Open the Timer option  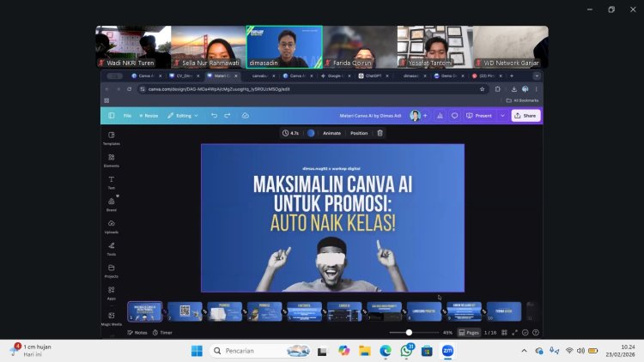tap(162, 333)
